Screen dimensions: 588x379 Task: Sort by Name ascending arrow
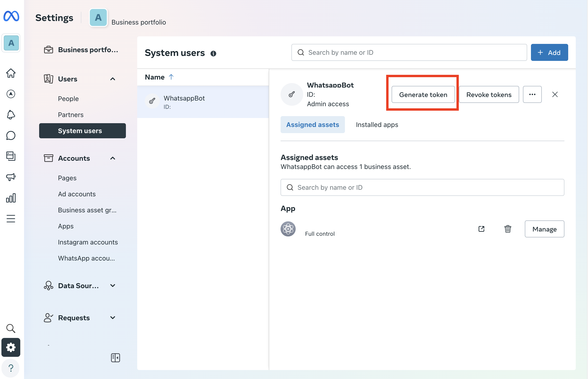pos(171,77)
